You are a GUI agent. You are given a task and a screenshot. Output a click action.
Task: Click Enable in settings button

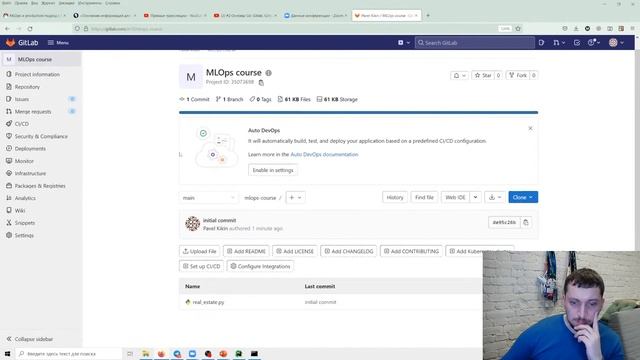(x=273, y=170)
